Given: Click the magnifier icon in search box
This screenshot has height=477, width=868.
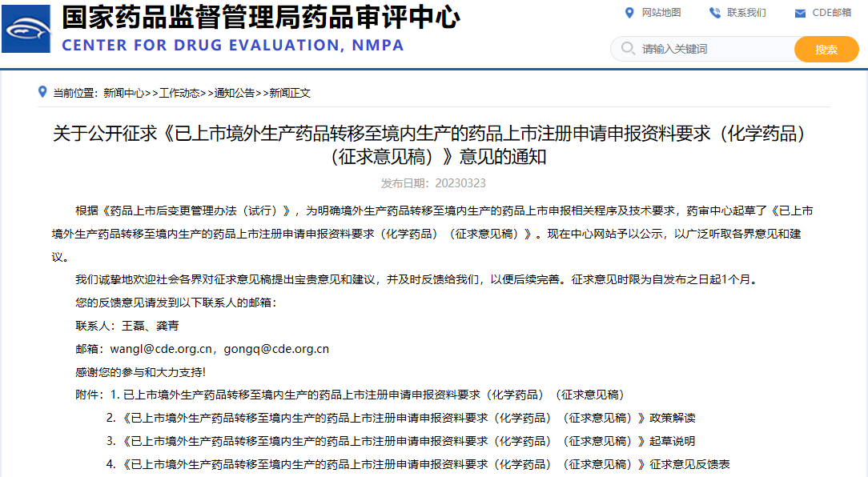Looking at the screenshot, I should coord(626,49).
